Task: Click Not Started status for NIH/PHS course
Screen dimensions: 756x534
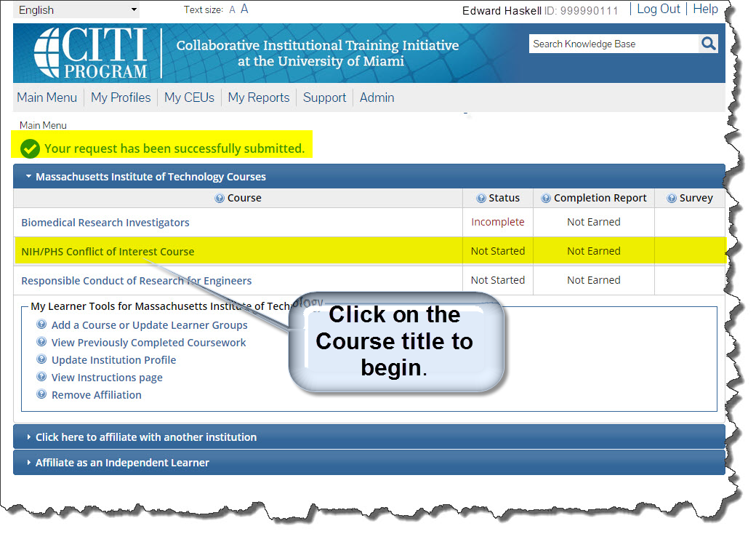Action: click(497, 251)
